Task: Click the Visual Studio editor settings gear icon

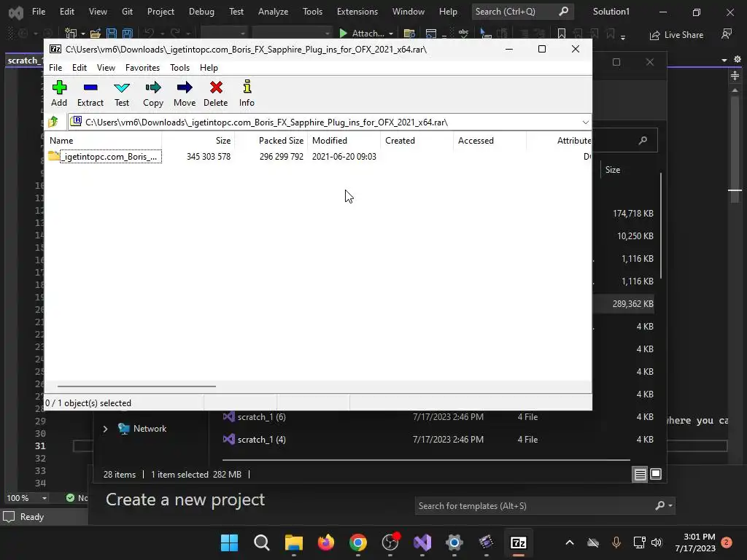Action: (737, 60)
